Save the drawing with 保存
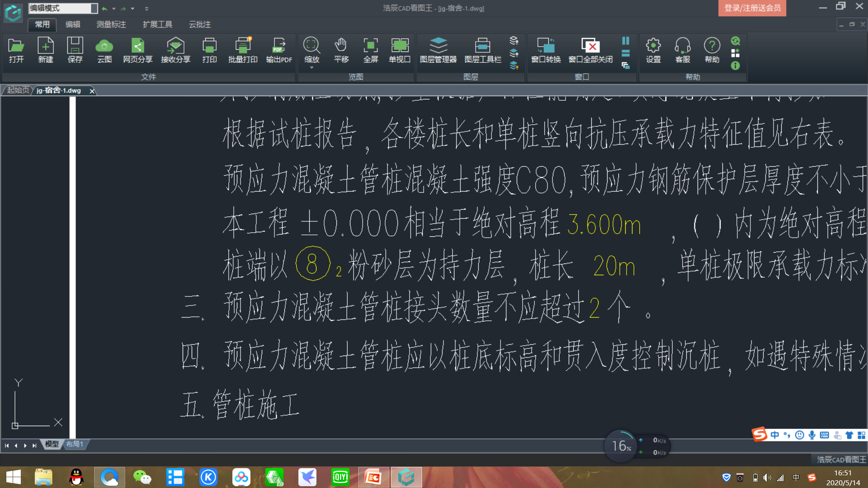 point(75,50)
